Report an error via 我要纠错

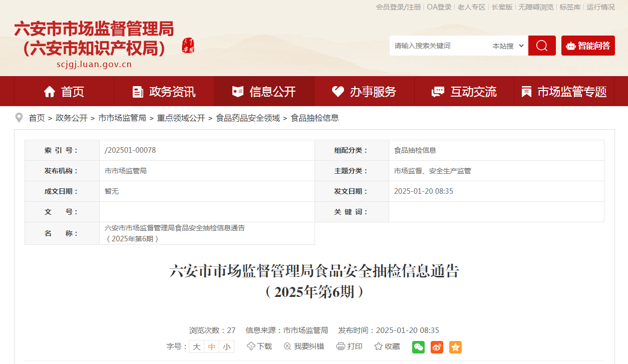304,346
